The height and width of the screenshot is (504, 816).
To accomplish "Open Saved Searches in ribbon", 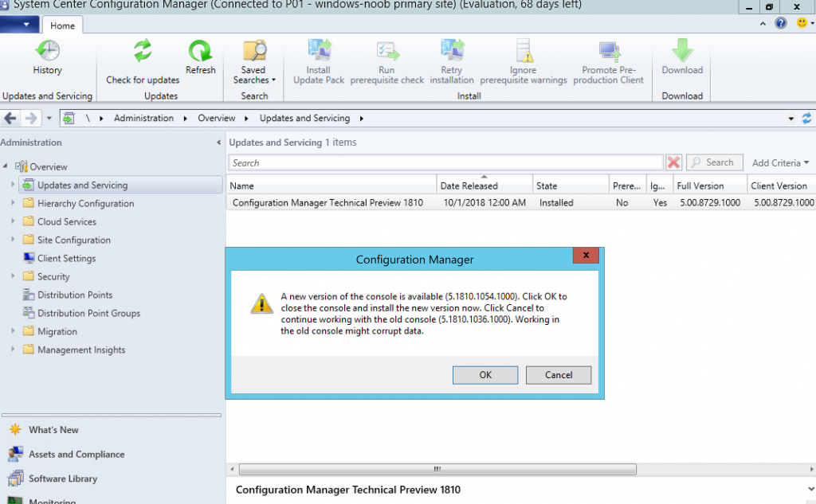I will 254,61.
